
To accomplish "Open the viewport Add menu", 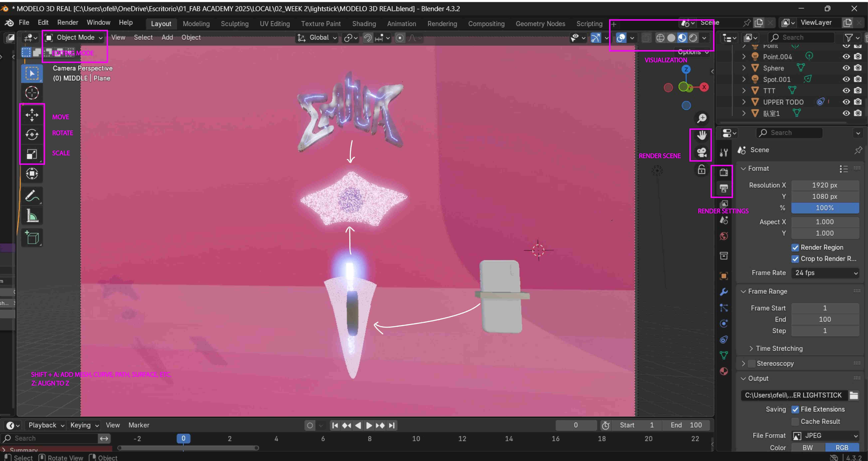I will (167, 37).
